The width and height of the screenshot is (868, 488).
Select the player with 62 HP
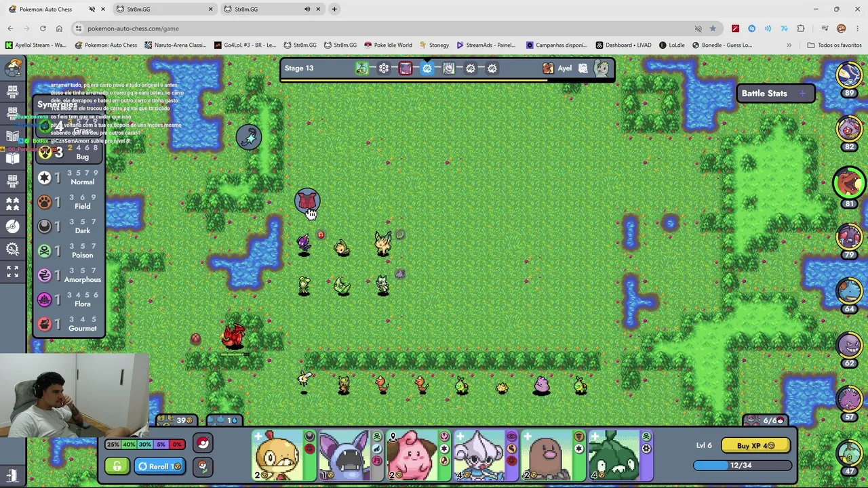coord(849,346)
